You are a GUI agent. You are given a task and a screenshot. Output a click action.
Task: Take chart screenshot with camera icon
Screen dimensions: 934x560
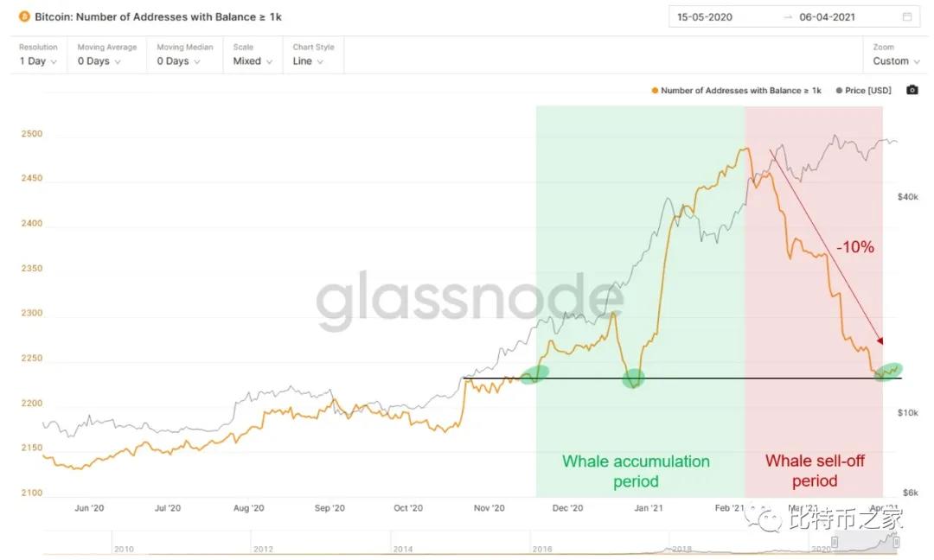(912, 90)
